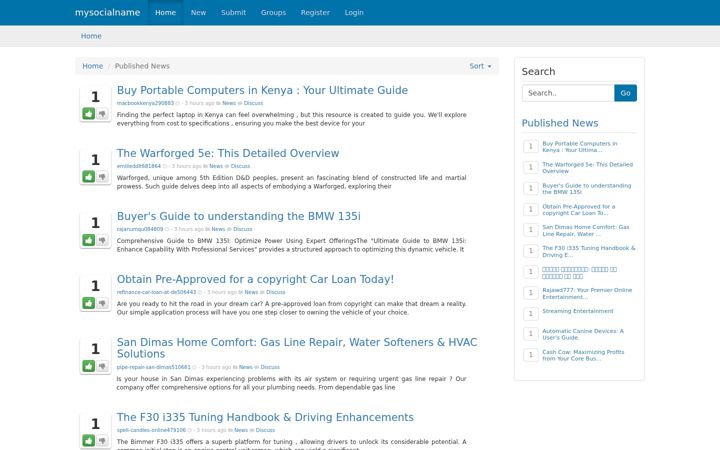Click Discuss under the Car Loan post

tap(276, 292)
